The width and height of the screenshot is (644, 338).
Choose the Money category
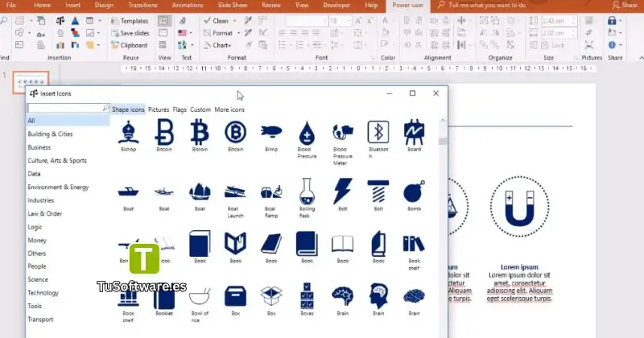37,241
